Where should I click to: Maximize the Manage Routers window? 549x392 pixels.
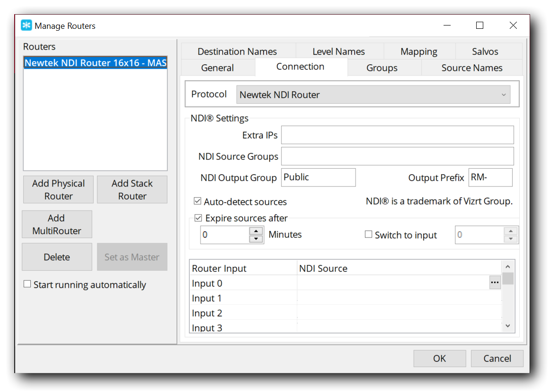(x=479, y=26)
